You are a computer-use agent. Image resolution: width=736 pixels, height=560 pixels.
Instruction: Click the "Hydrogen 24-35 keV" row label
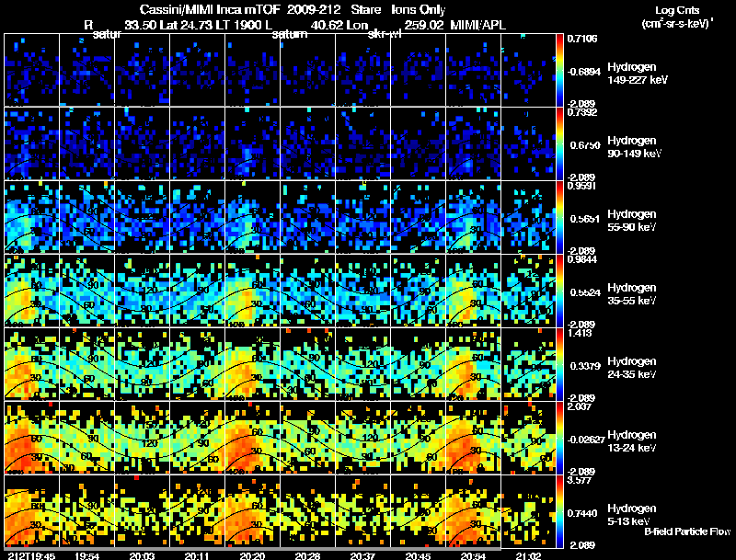632,368
